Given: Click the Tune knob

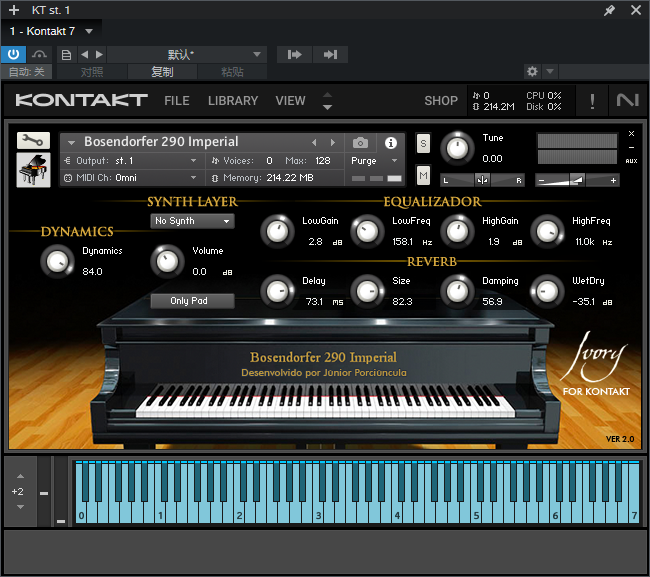Looking at the screenshot, I should click(x=457, y=148).
